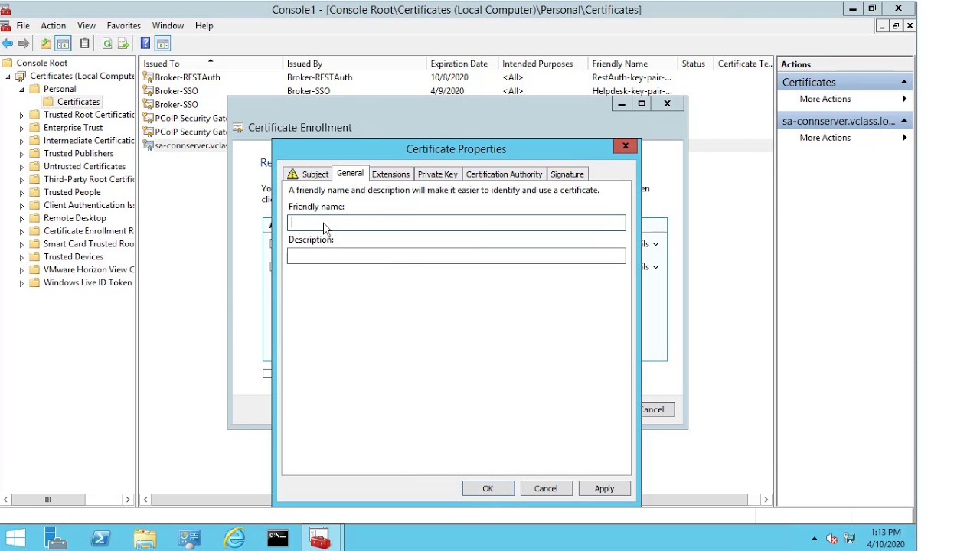Open the Extensions tab
This screenshot has width=980, height=551.
(x=390, y=174)
